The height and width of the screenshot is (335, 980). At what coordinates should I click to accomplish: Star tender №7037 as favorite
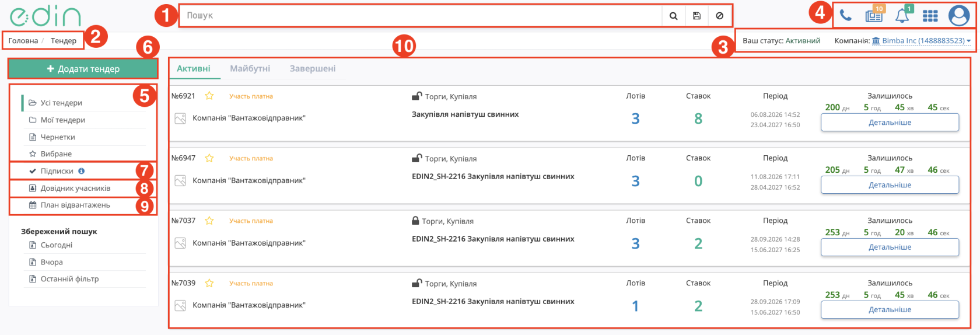pos(209,221)
